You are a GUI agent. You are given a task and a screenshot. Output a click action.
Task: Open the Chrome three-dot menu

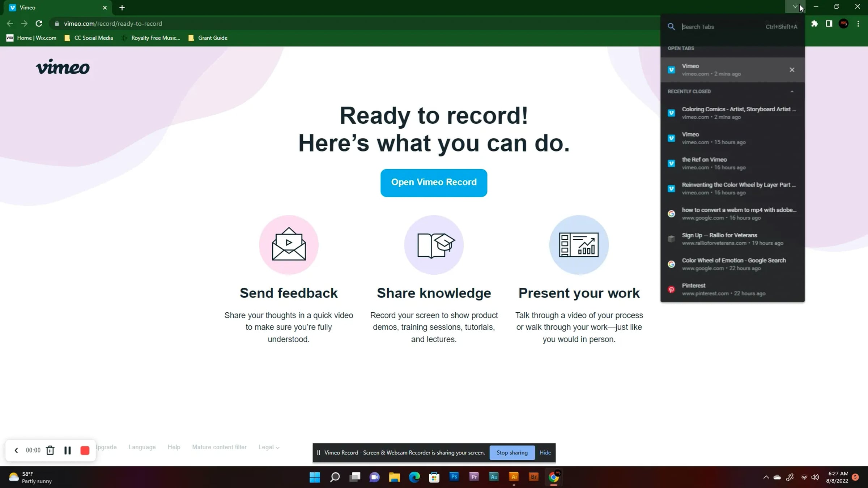858,23
